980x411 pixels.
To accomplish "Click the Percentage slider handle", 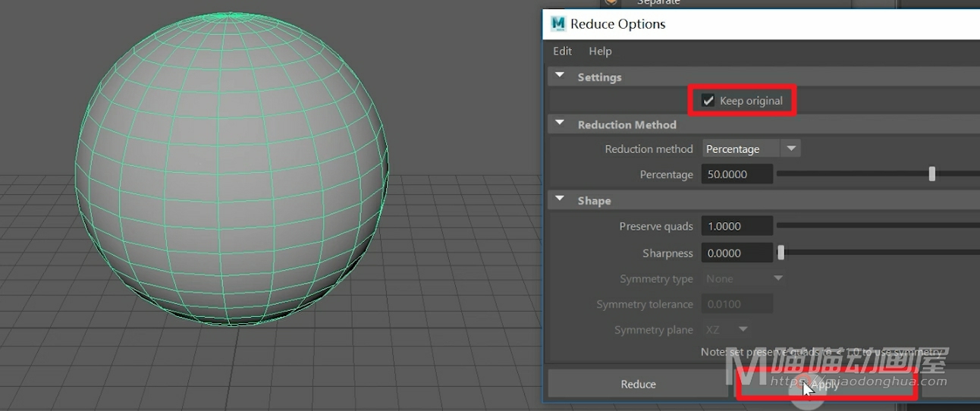I will [x=932, y=174].
